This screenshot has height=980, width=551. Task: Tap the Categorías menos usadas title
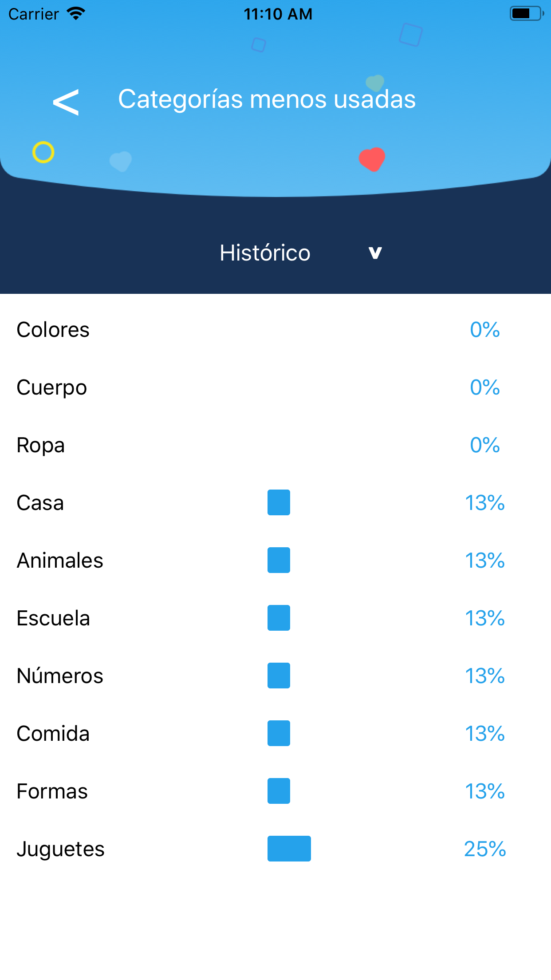coord(267,99)
